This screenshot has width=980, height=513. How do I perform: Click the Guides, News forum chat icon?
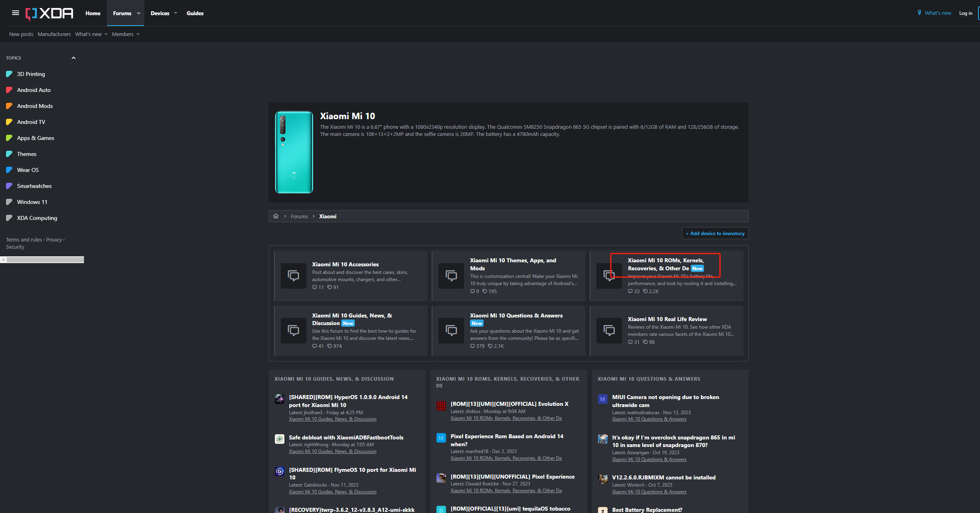[x=294, y=330]
